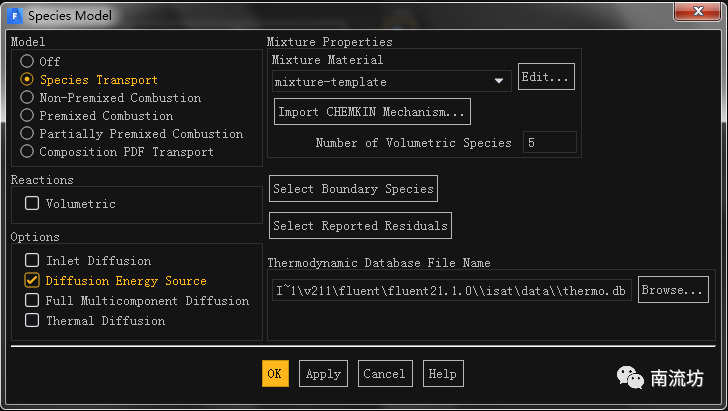This screenshot has width=728, height=411.
Task: Click the Fluent icon in title bar
Action: pyautogui.click(x=13, y=15)
